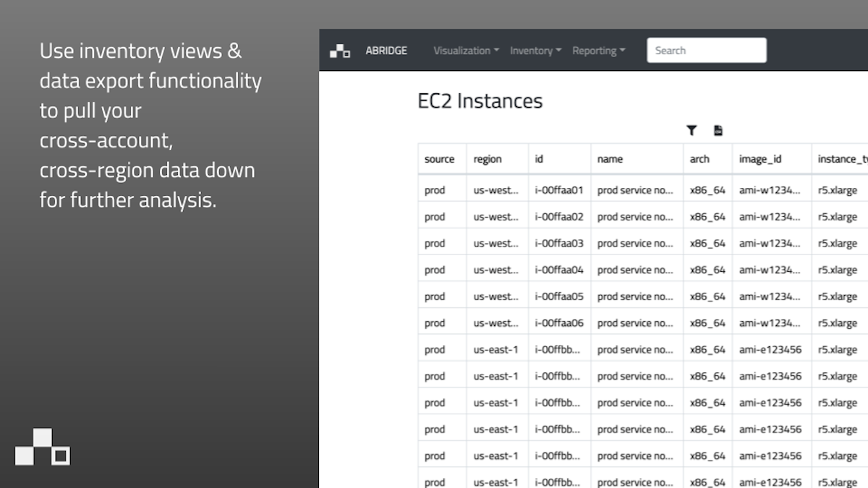The height and width of the screenshot is (488, 868).
Task: Select the EC2 Instances heading text
Action: coord(480,101)
